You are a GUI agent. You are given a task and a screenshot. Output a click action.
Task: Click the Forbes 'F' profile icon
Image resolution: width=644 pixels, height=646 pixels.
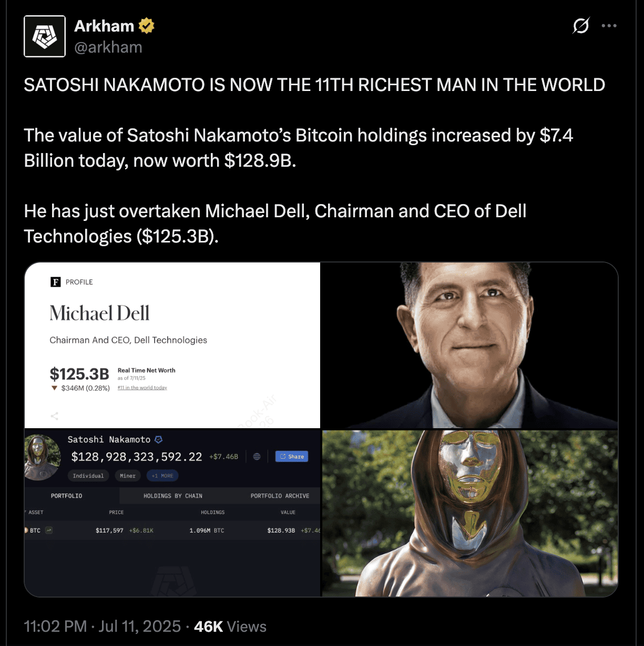pyautogui.click(x=55, y=282)
